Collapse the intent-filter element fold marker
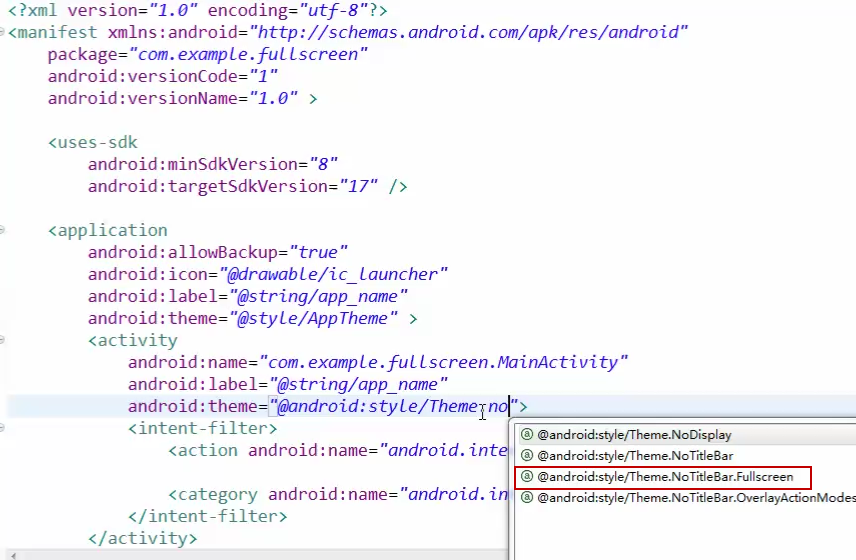 (2, 428)
